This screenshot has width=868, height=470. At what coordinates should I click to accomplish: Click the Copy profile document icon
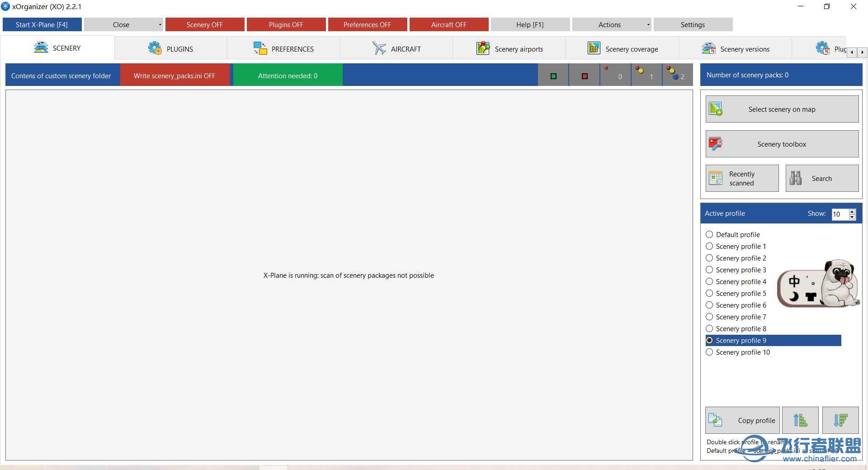[x=715, y=420]
